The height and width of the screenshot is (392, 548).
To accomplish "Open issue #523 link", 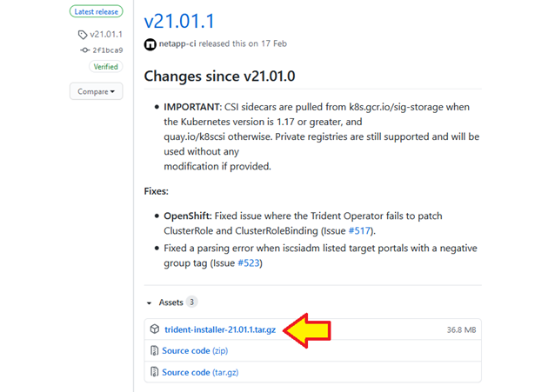I will (249, 263).
